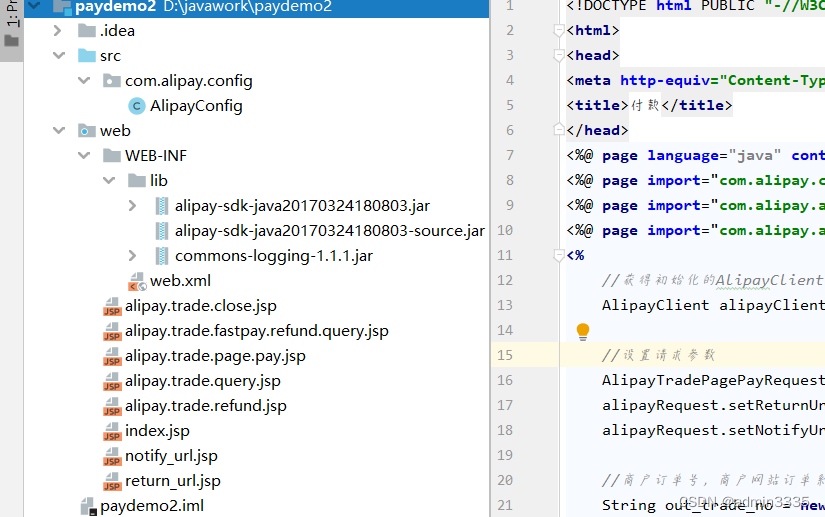Click the alipay.trade.fastpay.refund.query.jsp file icon
825x517 pixels.
click(112, 331)
